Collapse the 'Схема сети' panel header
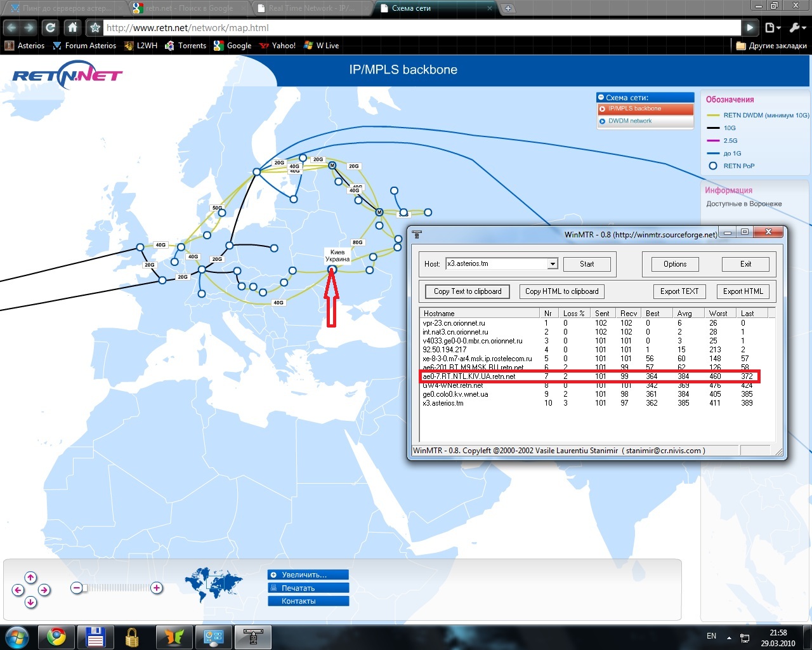812x650 pixels. click(x=646, y=97)
